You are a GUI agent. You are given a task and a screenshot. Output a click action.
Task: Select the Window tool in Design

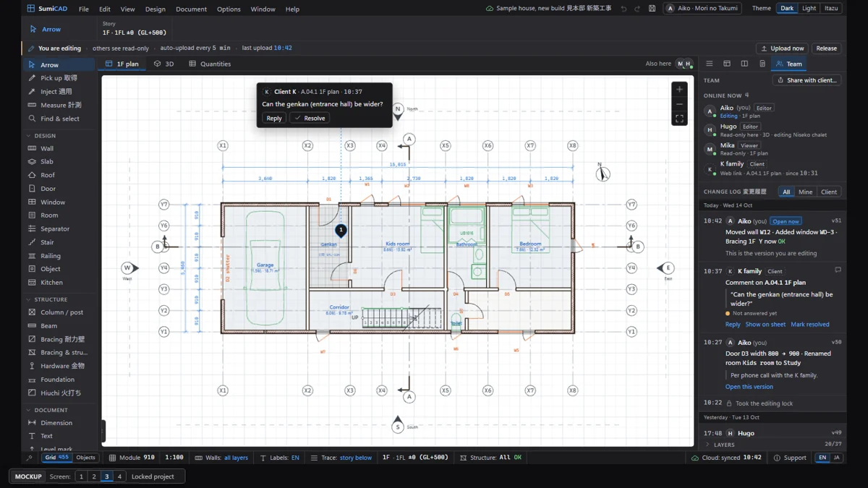[59, 202]
